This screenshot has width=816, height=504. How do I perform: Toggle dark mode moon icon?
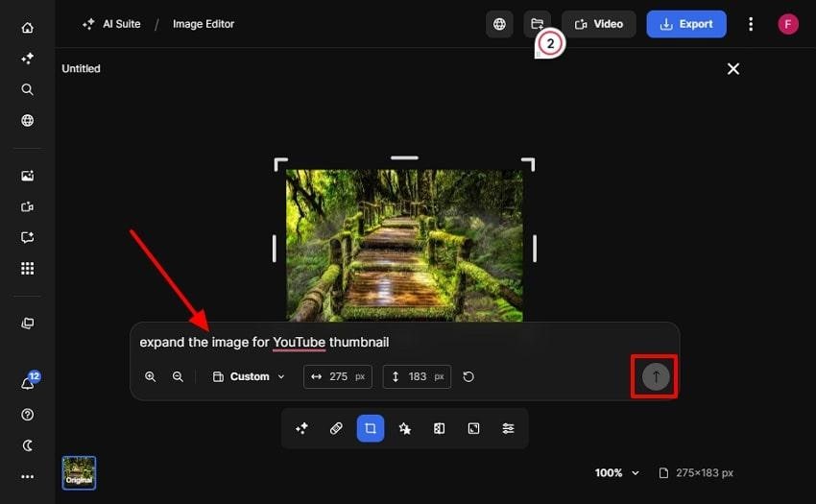pyautogui.click(x=28, y=445)
